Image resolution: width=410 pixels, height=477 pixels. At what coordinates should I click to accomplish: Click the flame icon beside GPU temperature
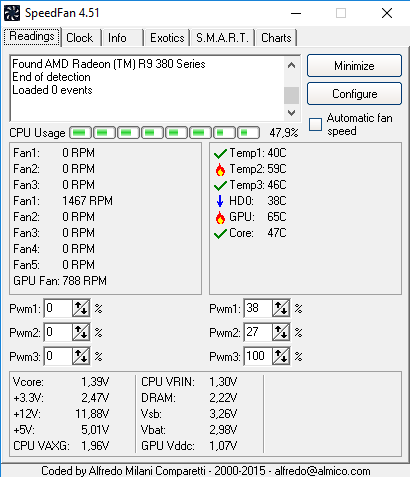pos(220,217)
